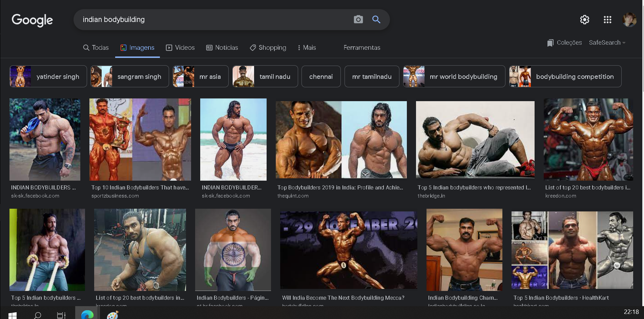Screen dimensions: 644x319
Task: Click the search by image camera icon
Action: pos(358,19)
